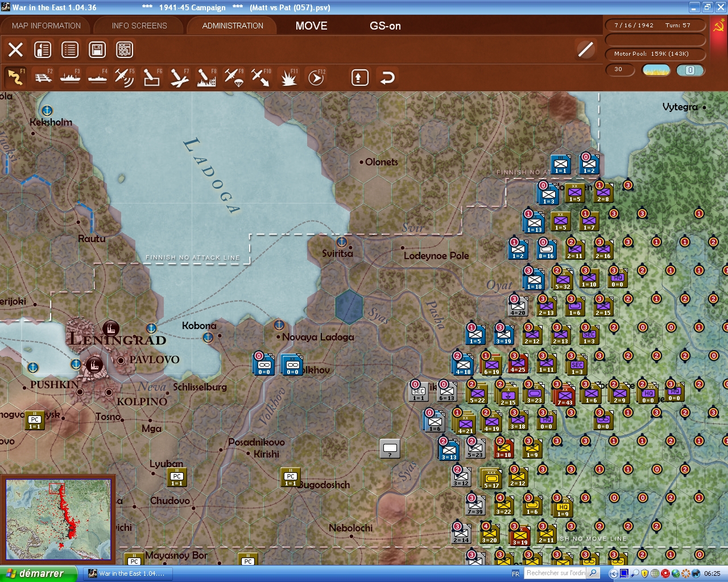Click the taskbar search magnifier button
Screen dimensions: 728x582
(593, 573)
